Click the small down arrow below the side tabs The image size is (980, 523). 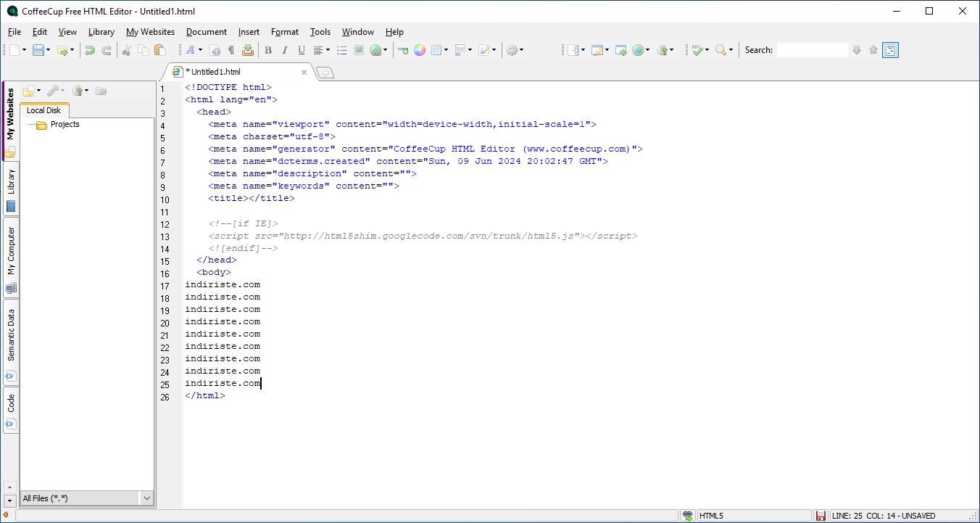(9, 501)
